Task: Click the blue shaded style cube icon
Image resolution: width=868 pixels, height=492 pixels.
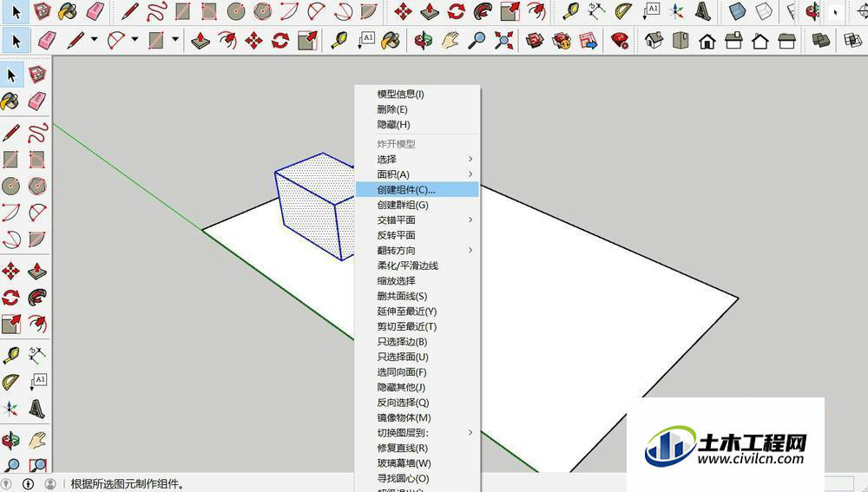Action: point(737,10)
